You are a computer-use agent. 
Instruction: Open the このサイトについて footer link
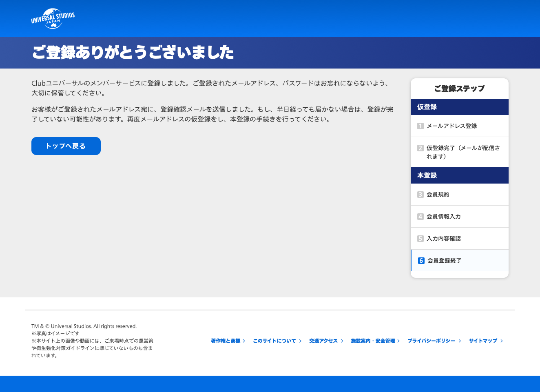277,341
